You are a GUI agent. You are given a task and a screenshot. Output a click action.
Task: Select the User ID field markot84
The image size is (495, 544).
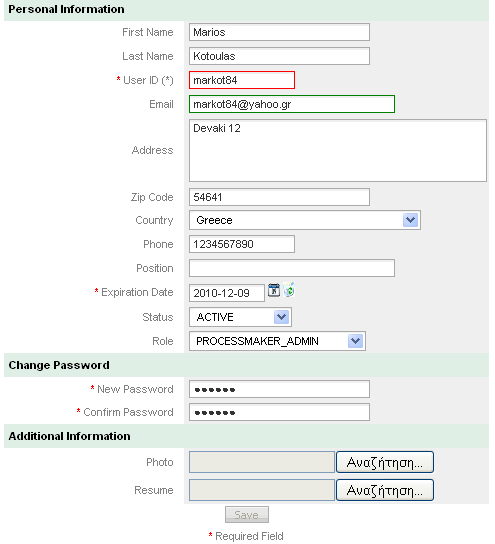click(242, 80)
